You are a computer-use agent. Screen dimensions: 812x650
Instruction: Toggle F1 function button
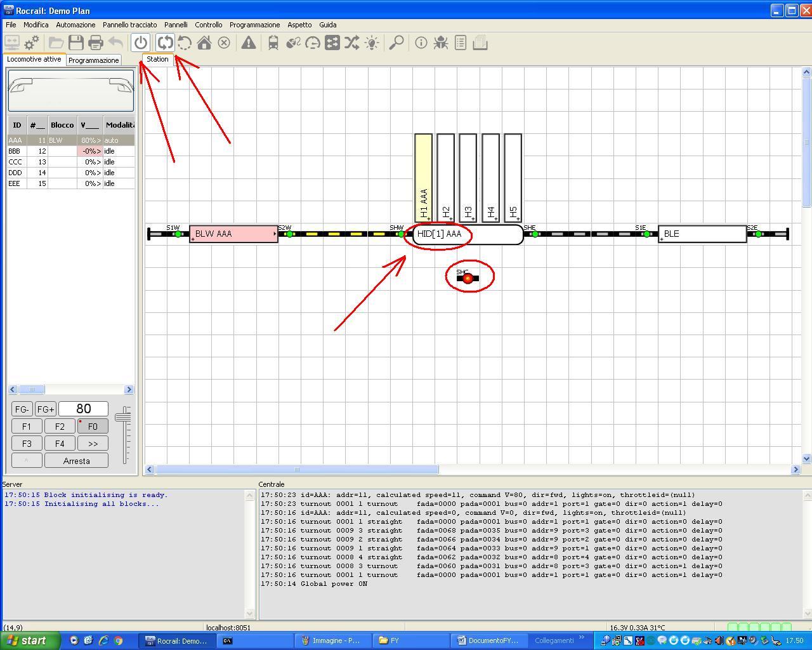tap(27, 427)
